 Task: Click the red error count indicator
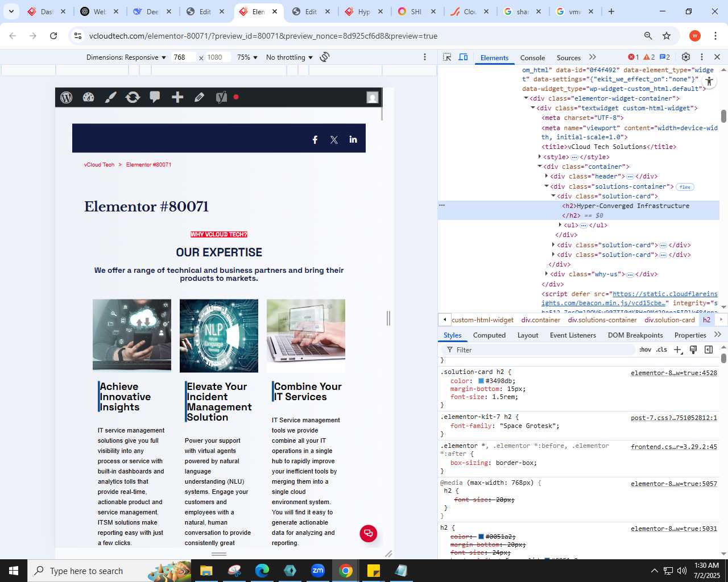pos(634,57)
